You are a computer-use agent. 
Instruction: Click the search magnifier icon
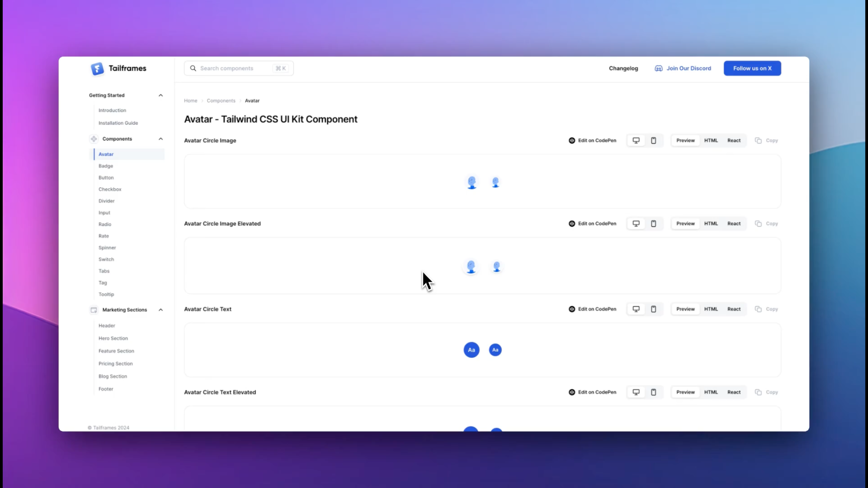coord(193,68)
